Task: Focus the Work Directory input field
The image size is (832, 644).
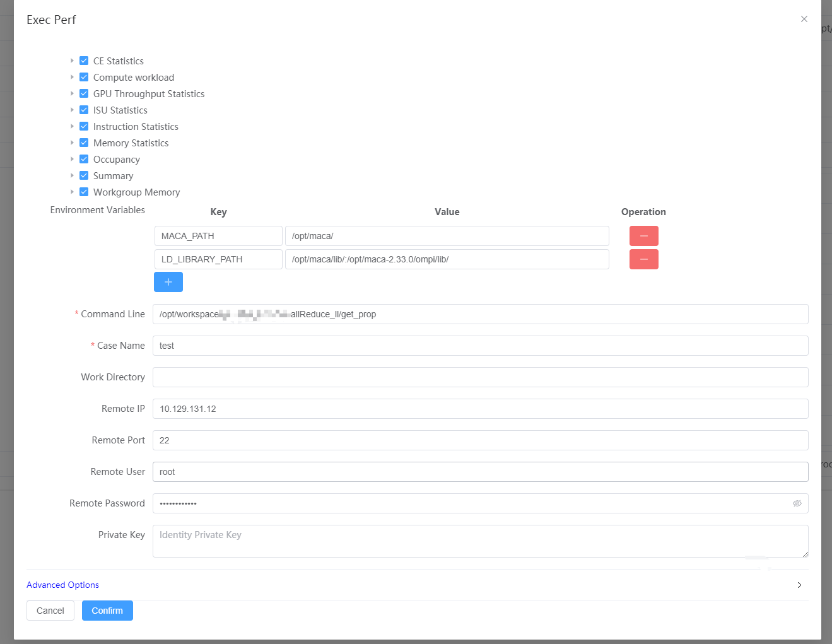Action: [x=480, y=377]
